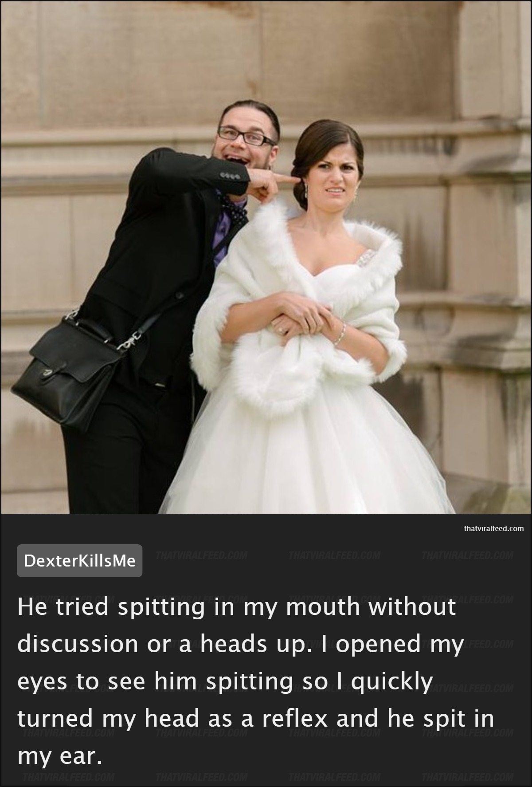Open the thatviralfeed.com source link
Image resolution: width=532 pixels, height=787 pixels.
click(493, 528)
